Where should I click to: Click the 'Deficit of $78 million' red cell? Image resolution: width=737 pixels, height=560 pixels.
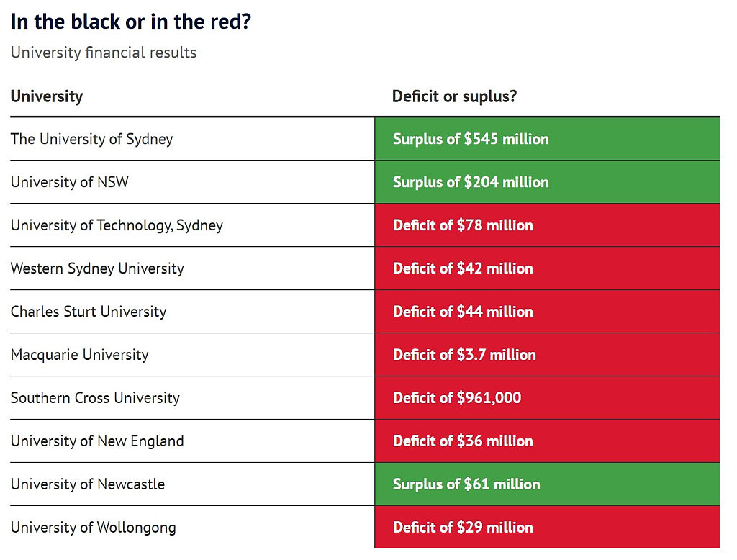[x=547, y=225]
